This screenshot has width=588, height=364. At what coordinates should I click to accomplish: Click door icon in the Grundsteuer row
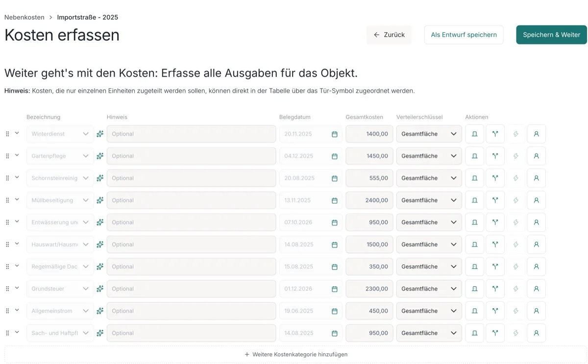474,289
